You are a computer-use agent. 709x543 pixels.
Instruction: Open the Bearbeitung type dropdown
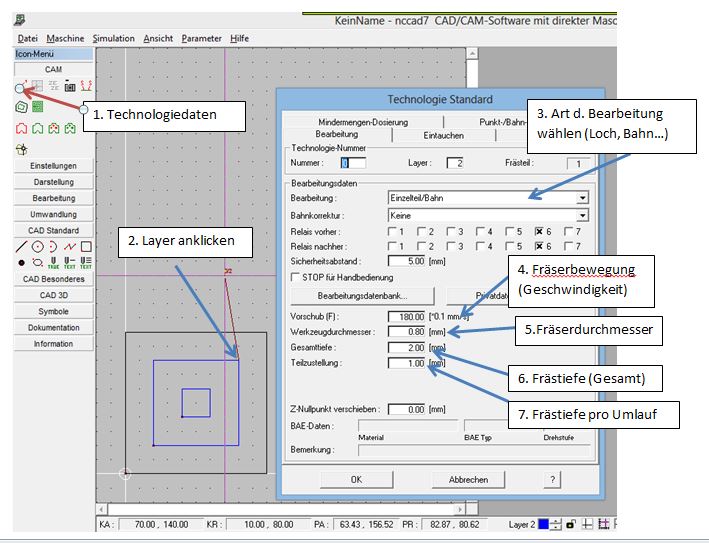582,199
